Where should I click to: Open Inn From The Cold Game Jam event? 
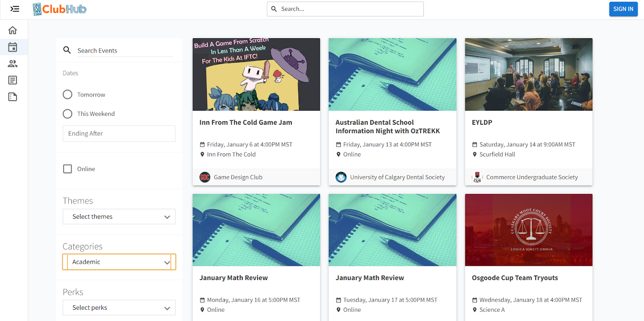click(x=246, y=122)
